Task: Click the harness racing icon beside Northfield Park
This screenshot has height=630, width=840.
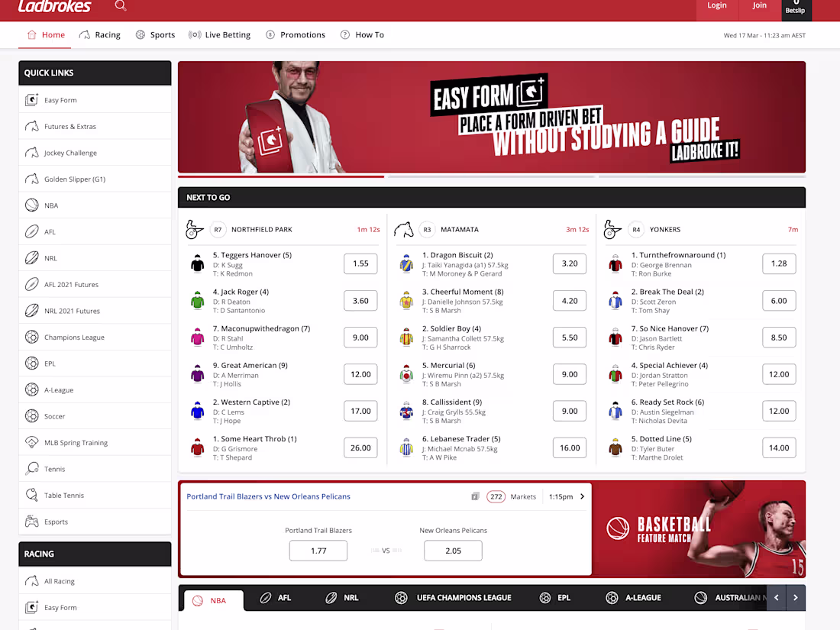Action: (195, 229)
